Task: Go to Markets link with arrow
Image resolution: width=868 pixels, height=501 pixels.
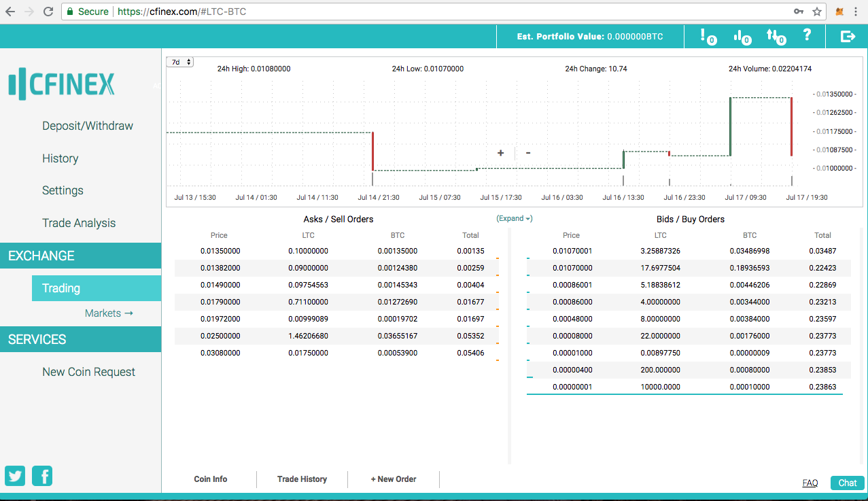Action: pos(109,313)
